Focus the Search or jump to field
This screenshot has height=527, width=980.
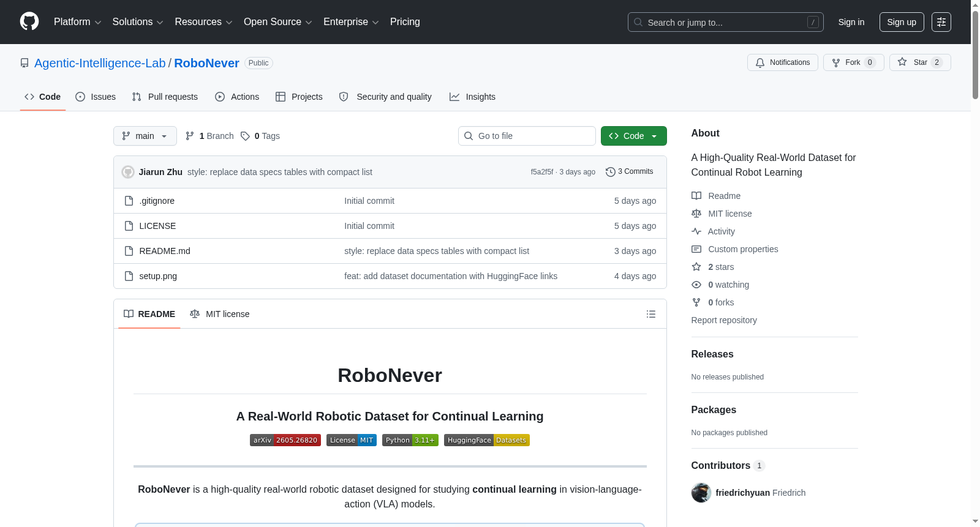726,22
